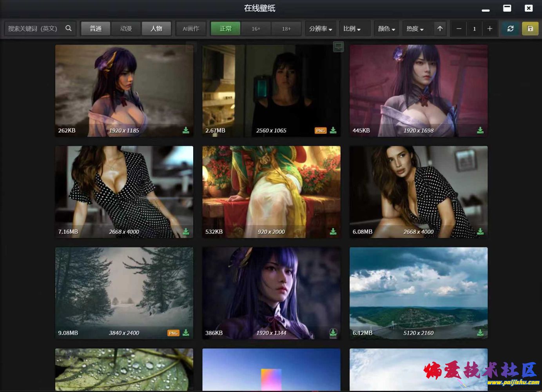Click the refresh wallpapers icon
Screen dimensions: 542x392
pos(510,29)
